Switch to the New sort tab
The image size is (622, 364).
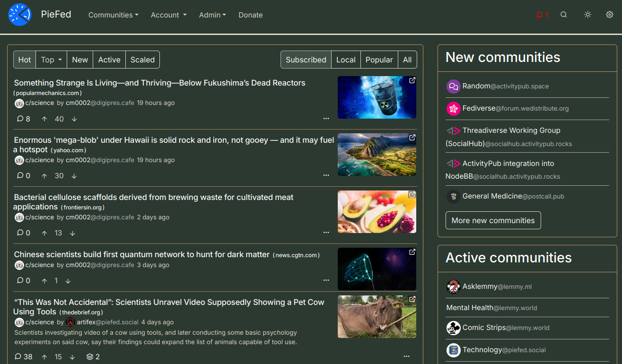(80, 60)
